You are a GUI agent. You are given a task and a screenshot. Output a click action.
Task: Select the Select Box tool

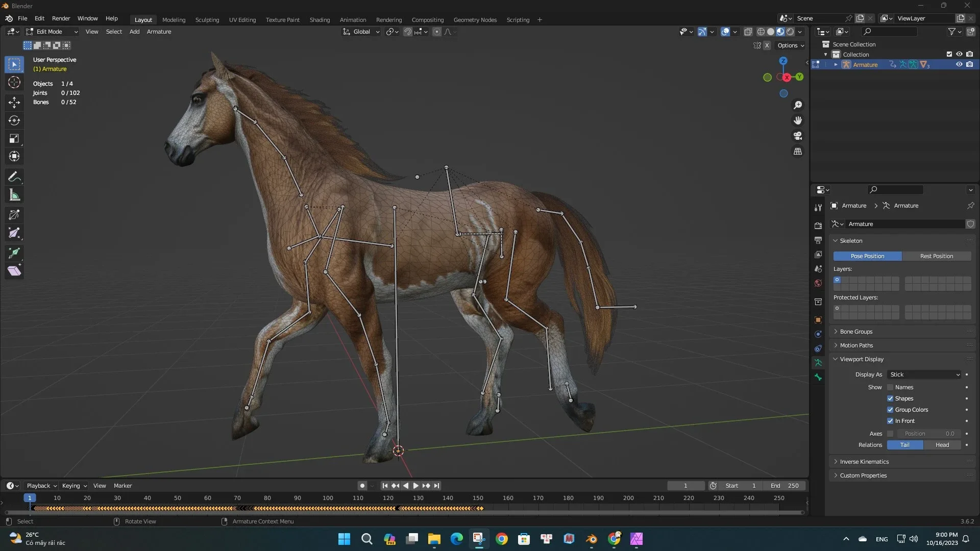14,64
